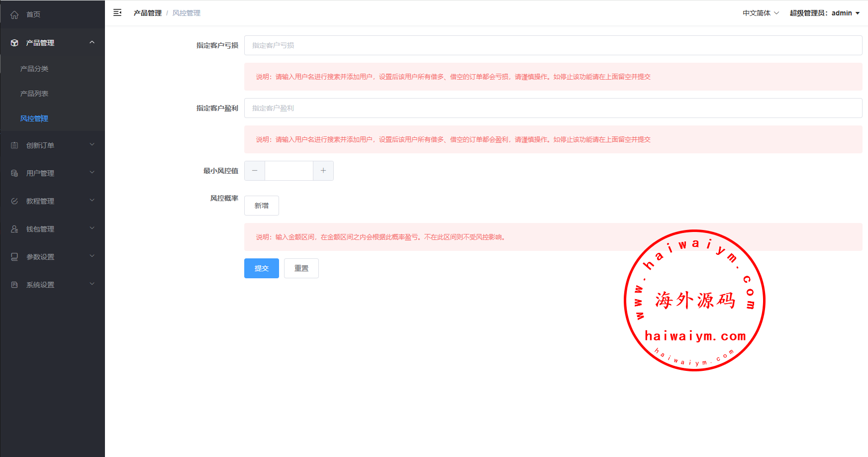The height and width of the screenshot is (457, 868).
Task: Click the 参数设置 sidebar icon
Action: coord(14,257)
